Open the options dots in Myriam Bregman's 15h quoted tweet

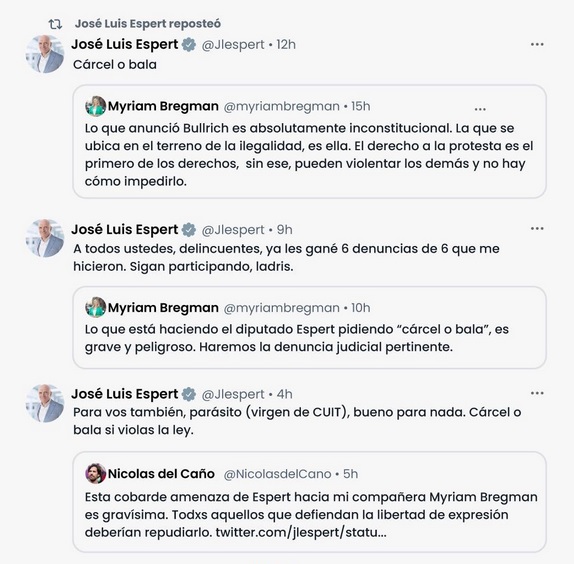(480, 109)
